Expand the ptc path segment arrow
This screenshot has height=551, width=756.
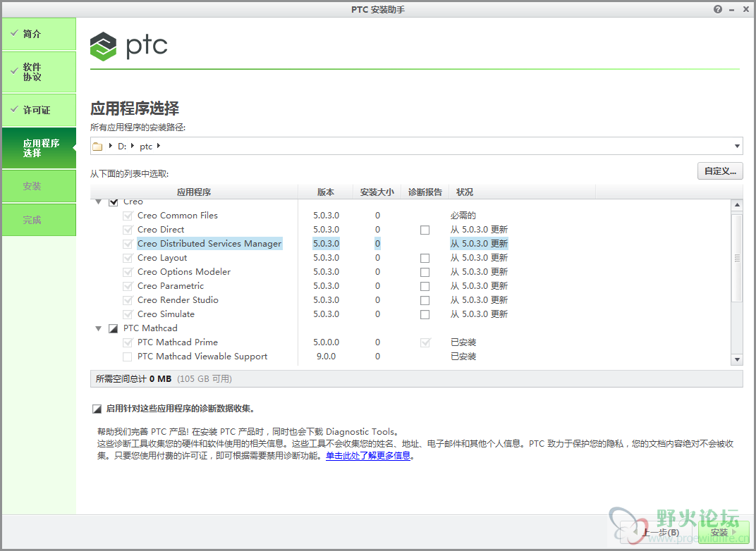click(x=158, y=145)
